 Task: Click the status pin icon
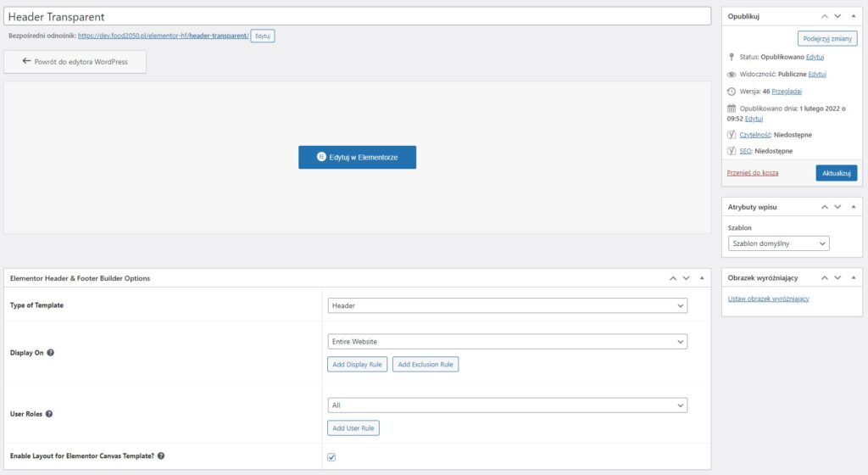point(732,57)
